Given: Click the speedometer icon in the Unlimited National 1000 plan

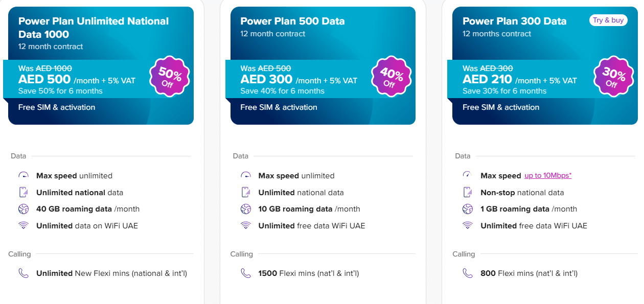Looking at the screenshot, I should click(23, 175).
